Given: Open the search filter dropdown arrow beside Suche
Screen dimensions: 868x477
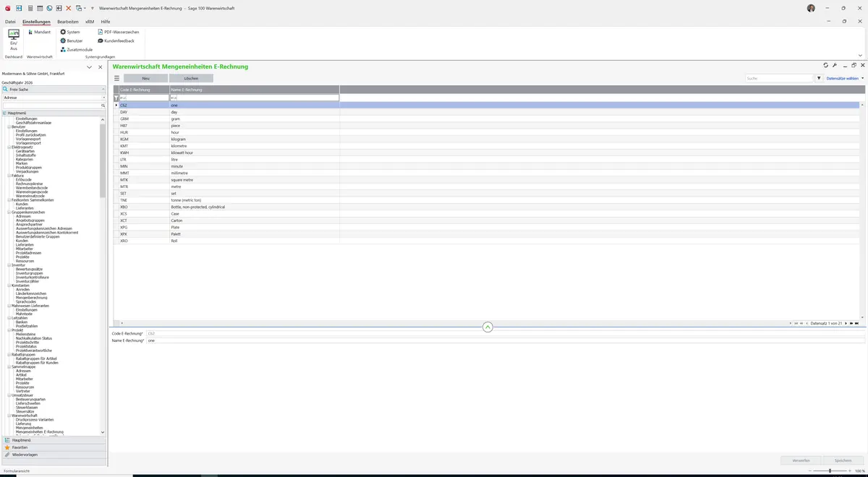Looking at the screenshot, I should pyautogui.click(x=820, y=78).
